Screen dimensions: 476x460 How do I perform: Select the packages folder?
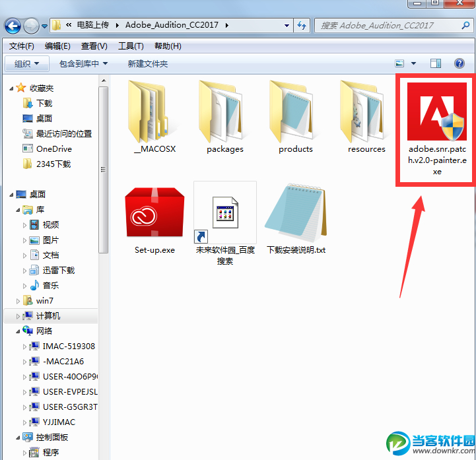pos(225,117)
